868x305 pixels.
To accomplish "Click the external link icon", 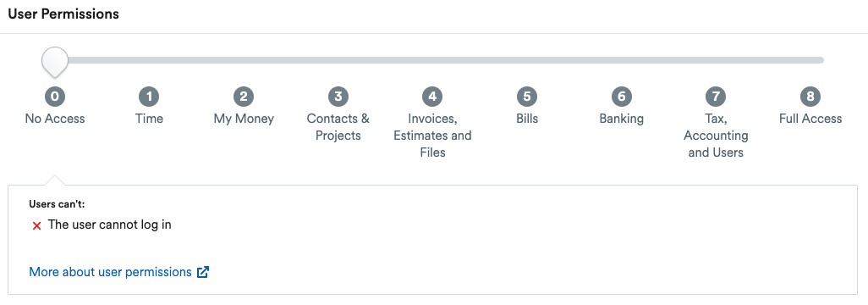I will click(x=203, y=272).
